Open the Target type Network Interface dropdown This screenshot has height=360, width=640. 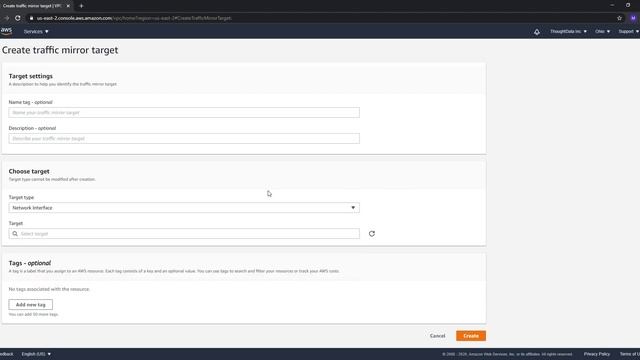click(x=184, y=208)
